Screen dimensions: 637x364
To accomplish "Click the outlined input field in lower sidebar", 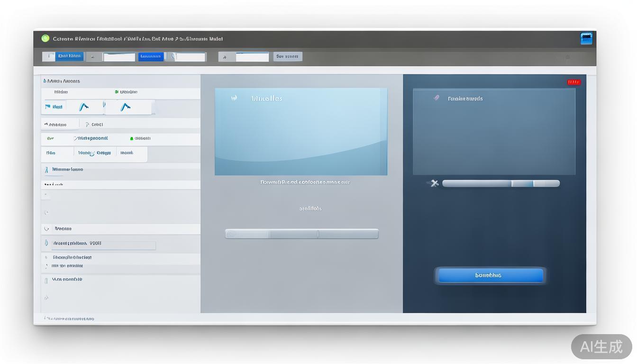I will coord(103,245).
